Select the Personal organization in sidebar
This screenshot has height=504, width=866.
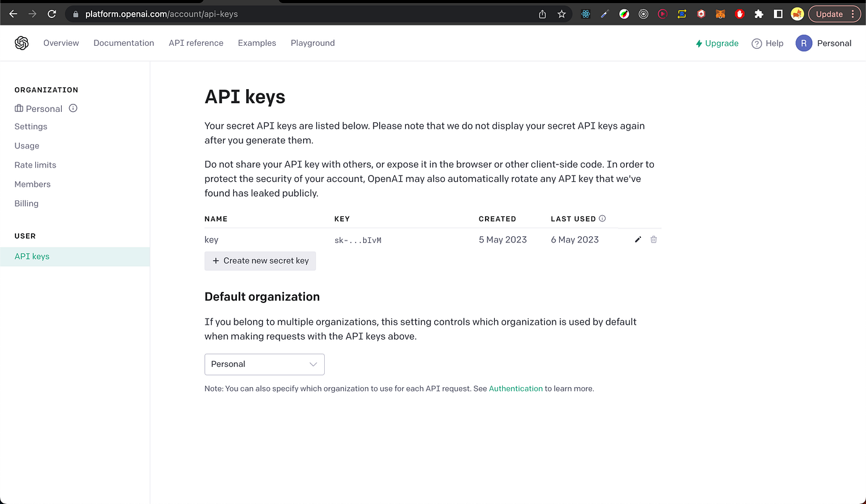pos(38,108)
